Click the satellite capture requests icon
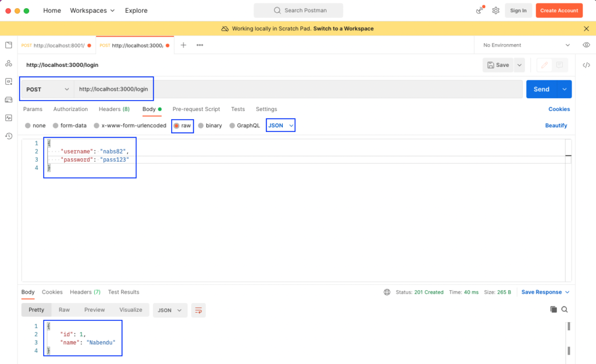 480,10
